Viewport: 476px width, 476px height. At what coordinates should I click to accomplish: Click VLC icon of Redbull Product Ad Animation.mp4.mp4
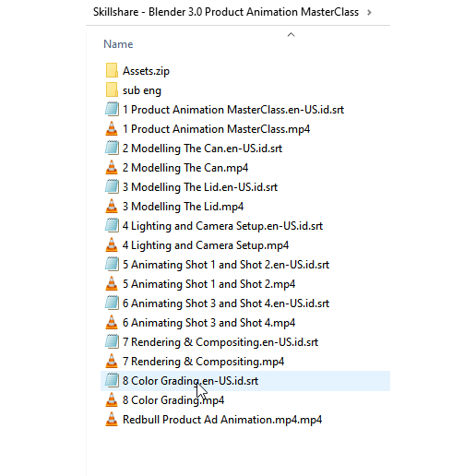(x=112, y=420)
